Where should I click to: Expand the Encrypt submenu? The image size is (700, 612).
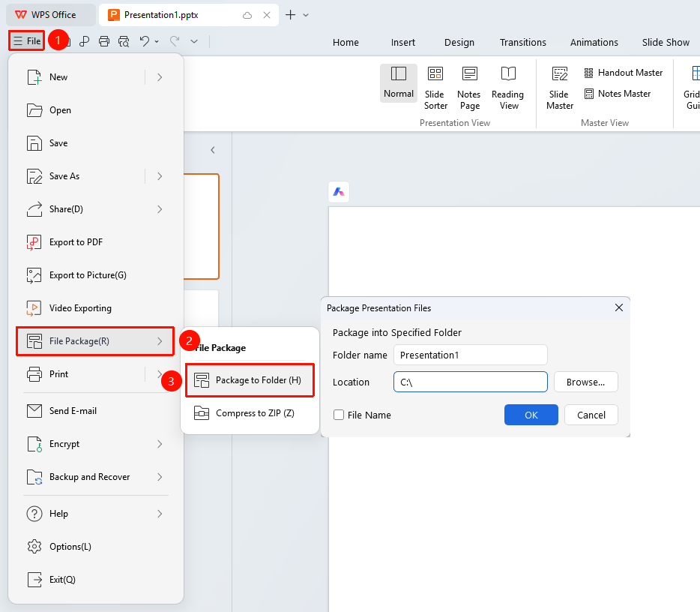[x=160, y=444]
